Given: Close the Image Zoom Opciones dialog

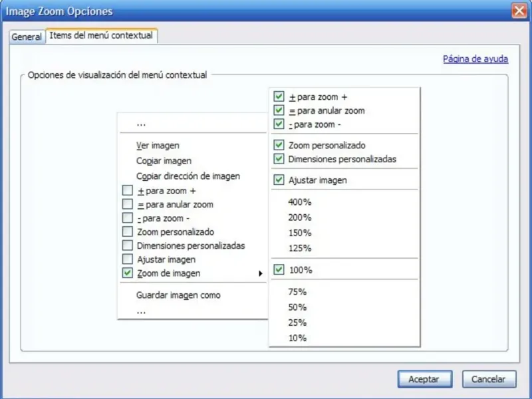Looking at the screenshot, I should [x=519, y=11].
